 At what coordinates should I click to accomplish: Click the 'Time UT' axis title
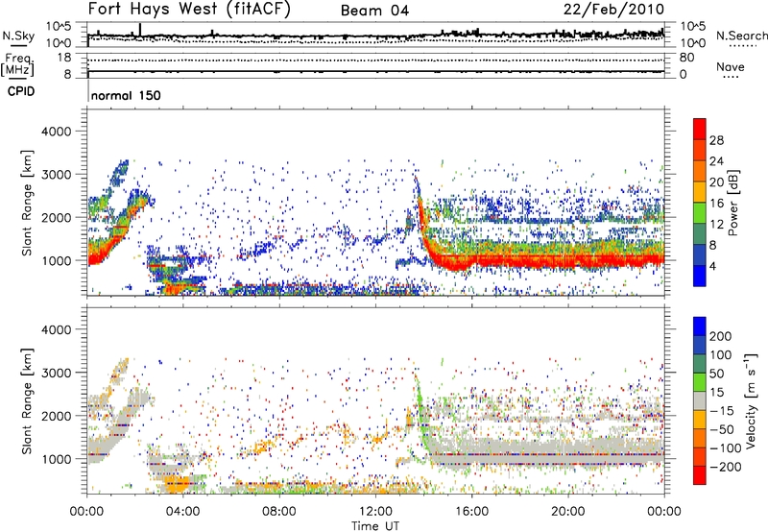tap(375, 525)
